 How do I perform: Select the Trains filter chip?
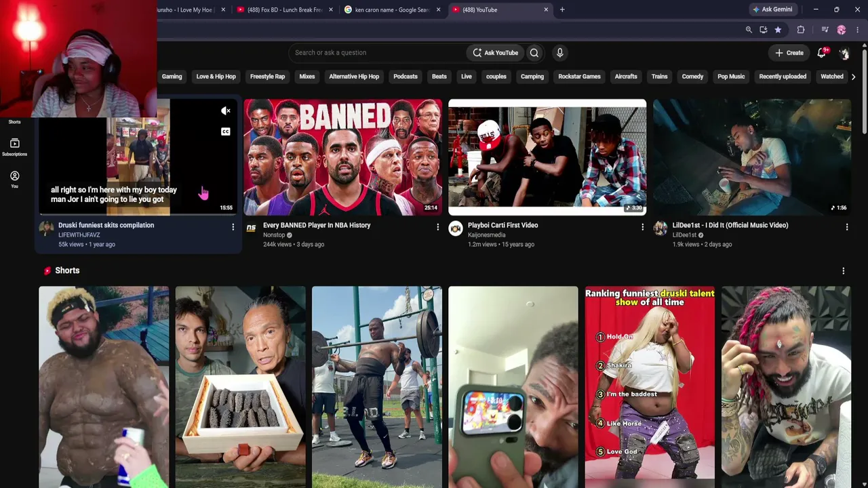click(x=659, y=77)
